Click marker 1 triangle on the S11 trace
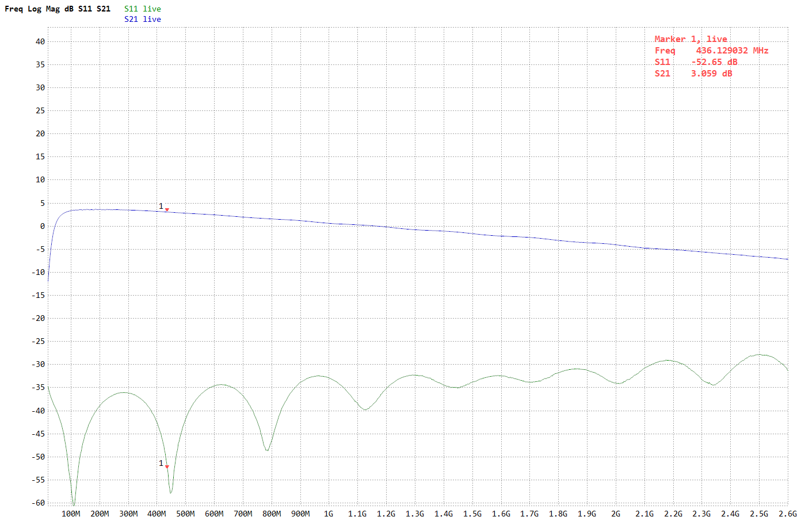Image resolution: width=801 pixels, height=532 pixels. point(167,466)
